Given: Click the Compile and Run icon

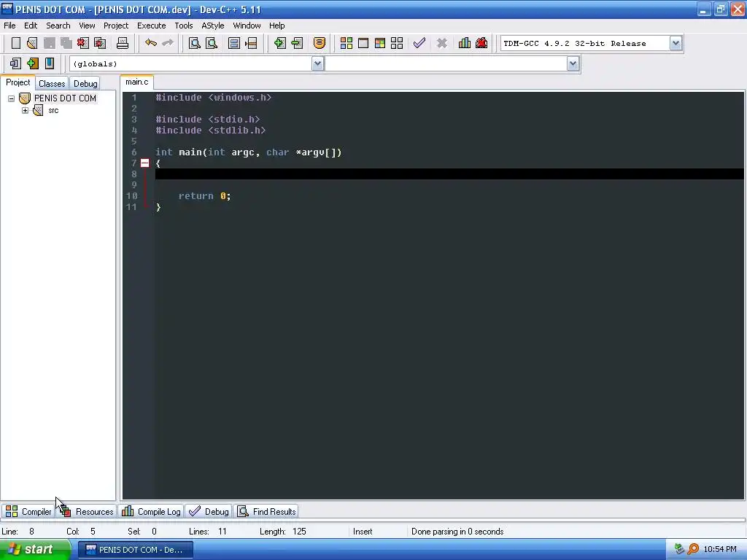Looking at the screenshot, I should (379, 43).
